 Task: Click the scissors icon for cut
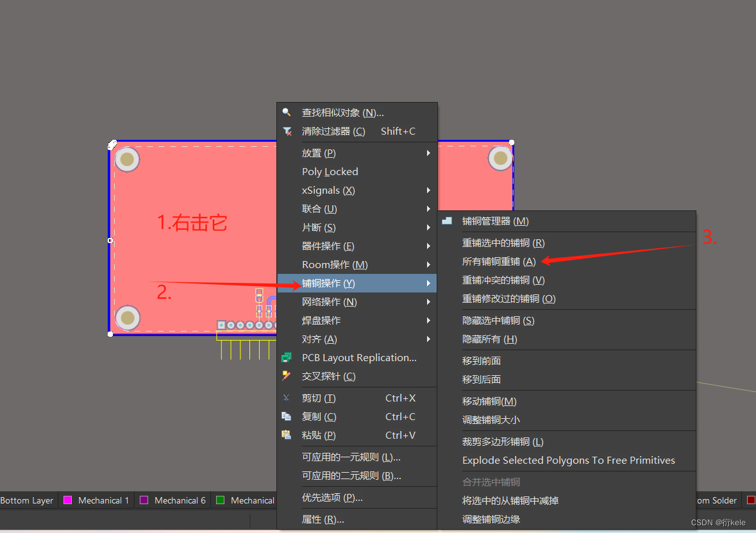pos(287,398)
